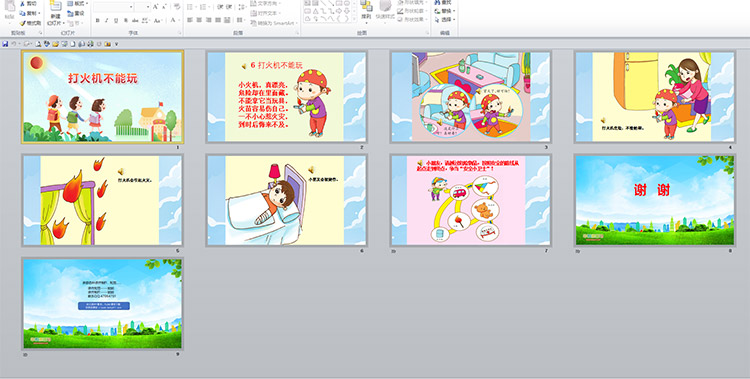750x379 pixels.
Task: Click the Replace (替换) icon
Action: pos(437,11)
